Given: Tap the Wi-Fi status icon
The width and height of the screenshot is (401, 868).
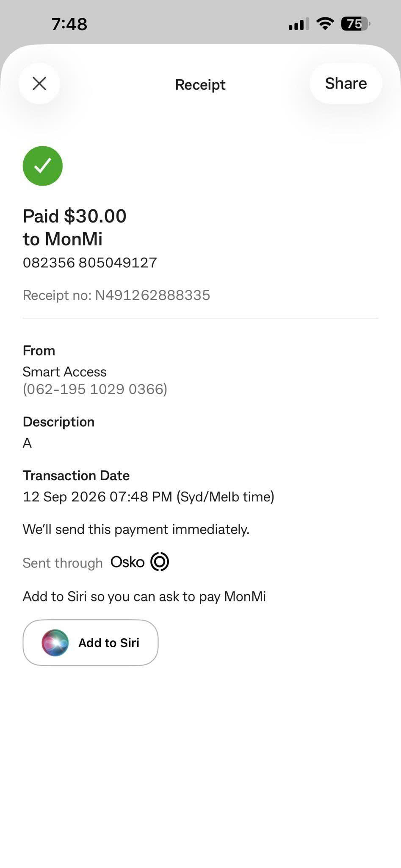Looking at the screenshot, I should pos(325,24).
